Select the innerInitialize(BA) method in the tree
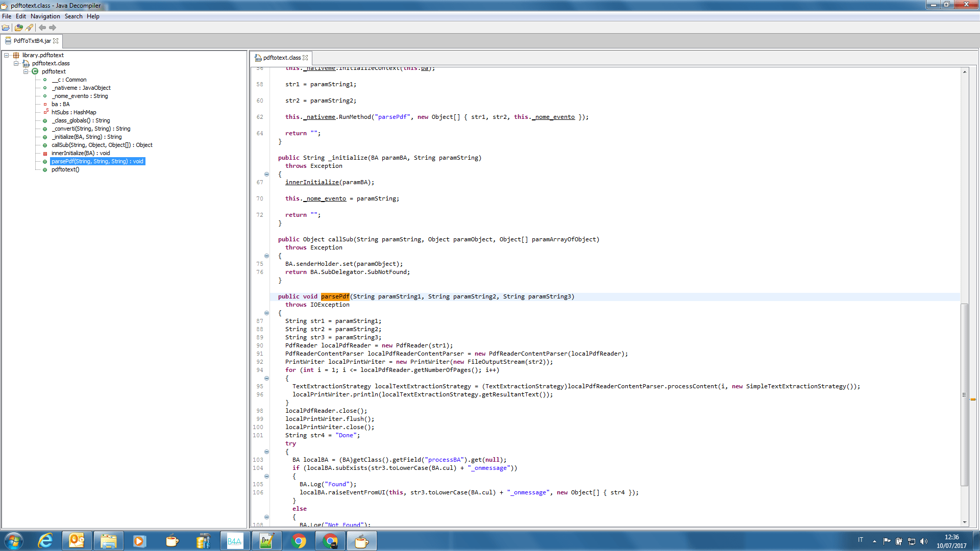Screen dimensions: 980x551 click(82, 153)
